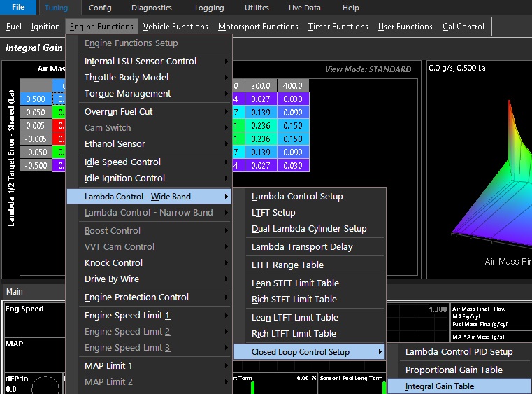Open Rich LTFT Limit Table
The height and width of the screenshot is (394, 532).
(310, 334)
